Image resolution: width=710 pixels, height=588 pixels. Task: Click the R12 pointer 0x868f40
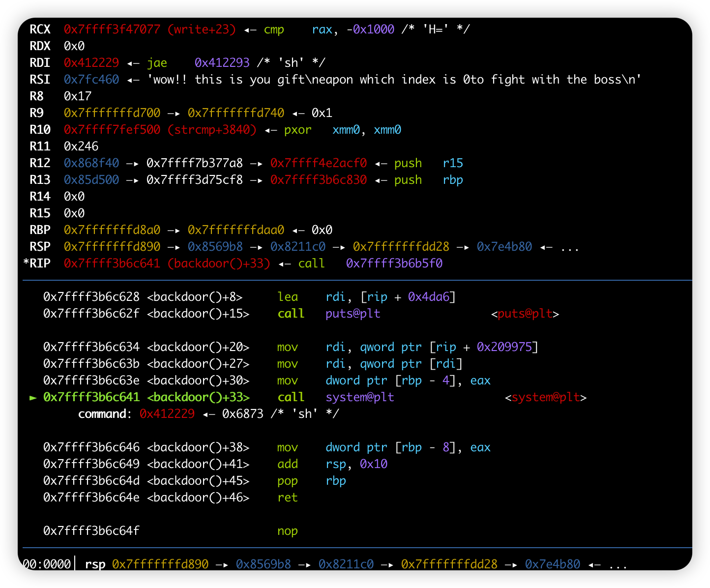pyautogui.click(x=91, y=163)
